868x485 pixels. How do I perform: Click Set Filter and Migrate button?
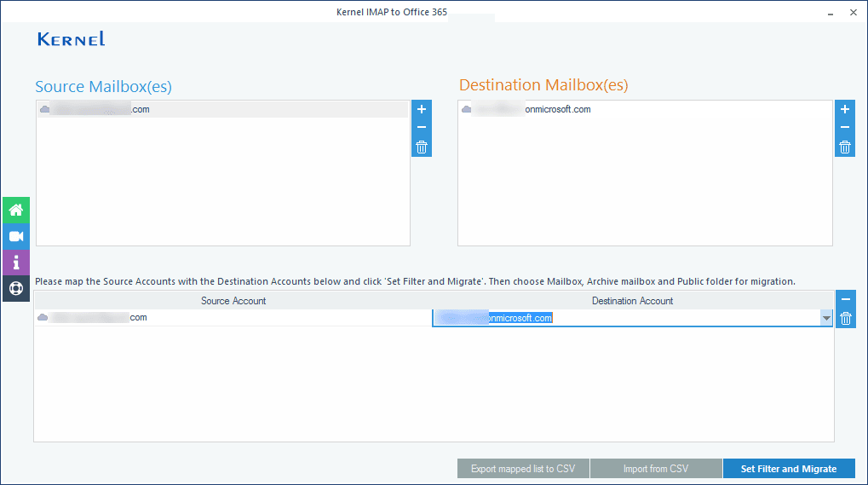click(789, 469)
